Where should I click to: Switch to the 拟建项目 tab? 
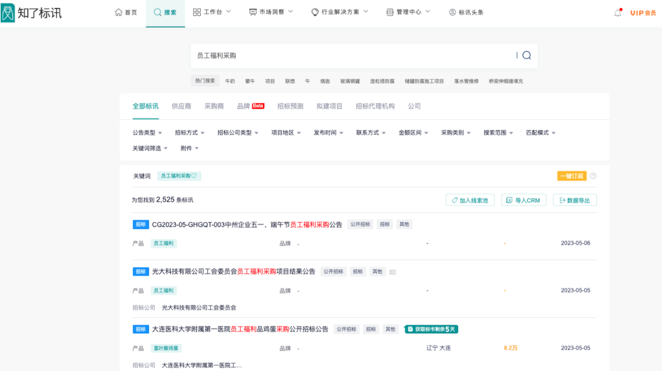[329, 106]
